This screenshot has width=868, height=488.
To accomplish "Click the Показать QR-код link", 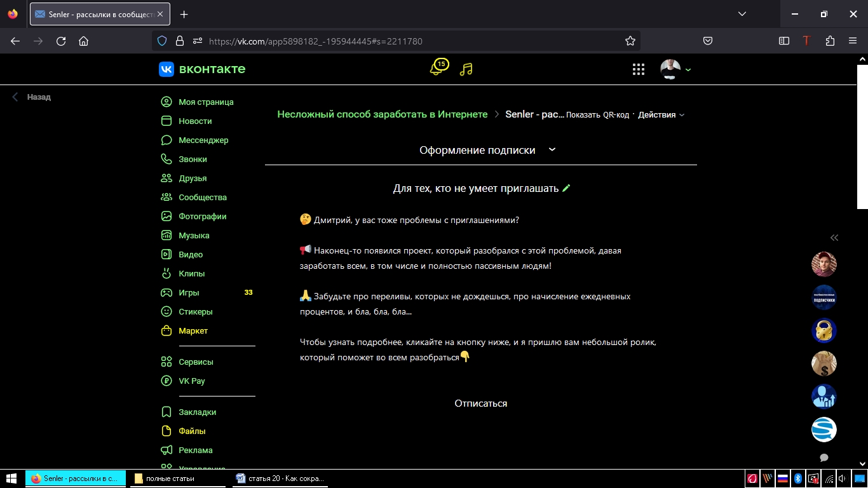I will [597, 115].
